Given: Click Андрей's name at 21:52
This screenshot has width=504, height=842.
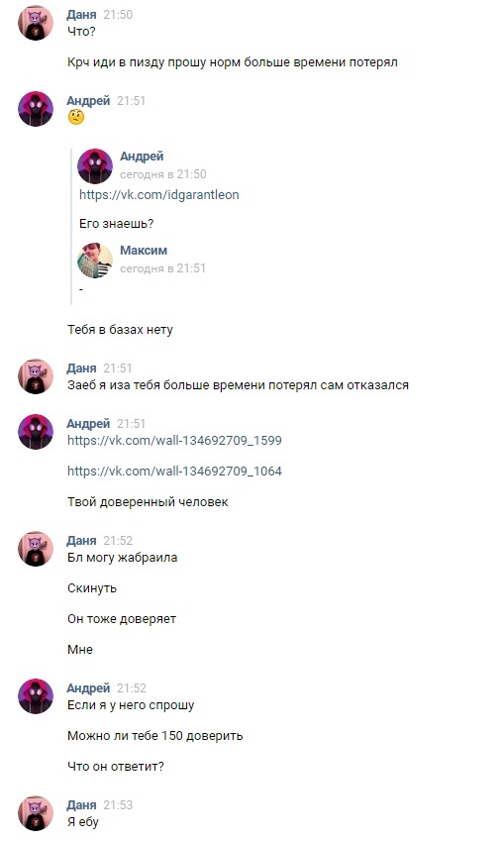Looking at the screenshot, I should 88,687.
